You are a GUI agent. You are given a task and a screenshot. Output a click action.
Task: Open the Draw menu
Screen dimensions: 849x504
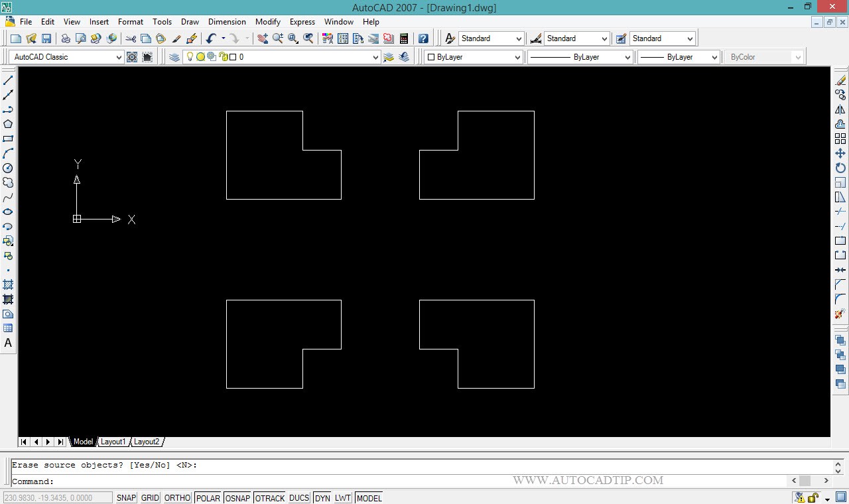190,21
